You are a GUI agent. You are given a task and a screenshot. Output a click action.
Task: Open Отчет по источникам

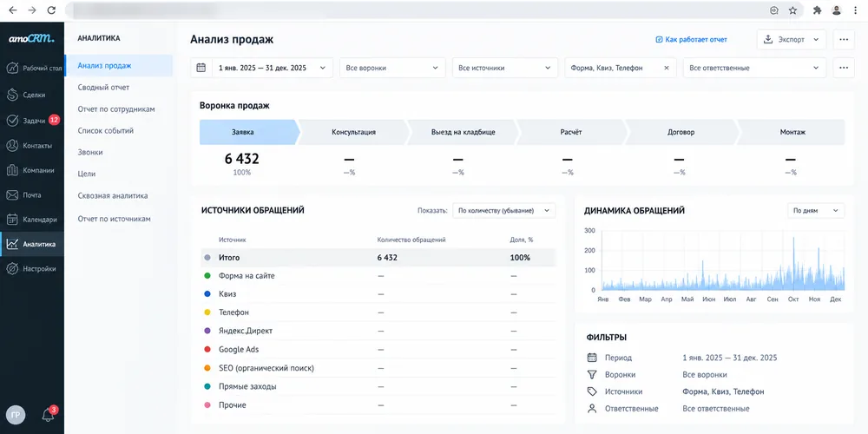114,219
